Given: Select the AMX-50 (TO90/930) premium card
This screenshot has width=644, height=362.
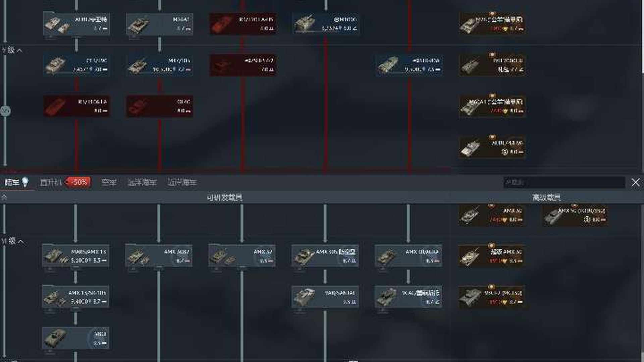Looking at the screenshot, I should pos(575,215).
